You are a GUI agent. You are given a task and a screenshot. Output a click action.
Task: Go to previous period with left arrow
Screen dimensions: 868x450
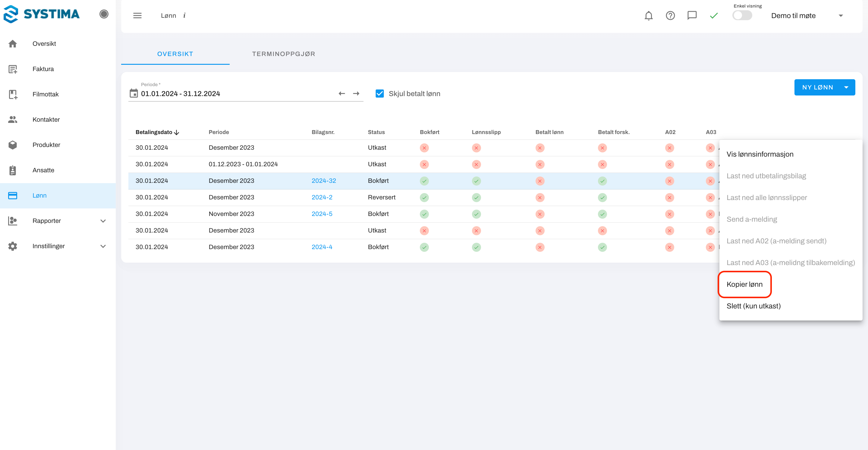point(342,94)
